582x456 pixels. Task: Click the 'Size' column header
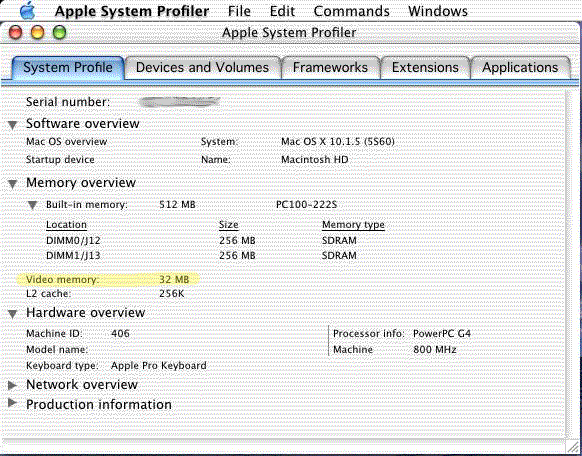[x=229, y=225]
